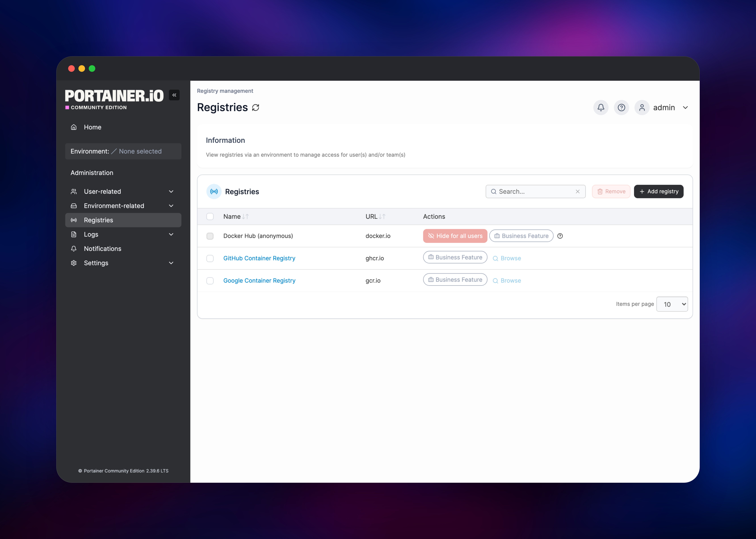Open the Settings menu item
This screenshot has width=756, height=539.
(x=123, y=263)
